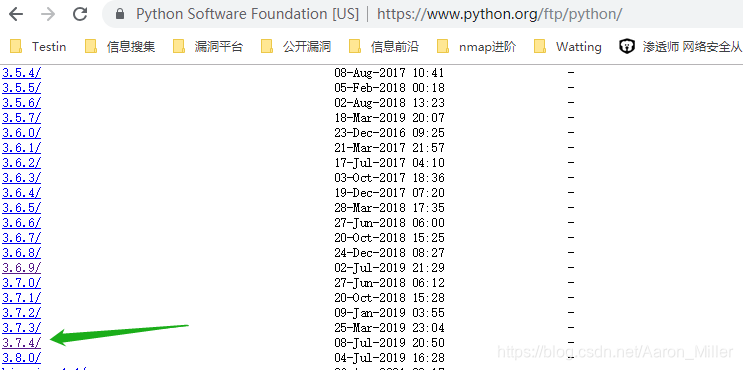Click the browser Back arrow
This screenshot has height=370, width=743.
[x=16, y=14]
